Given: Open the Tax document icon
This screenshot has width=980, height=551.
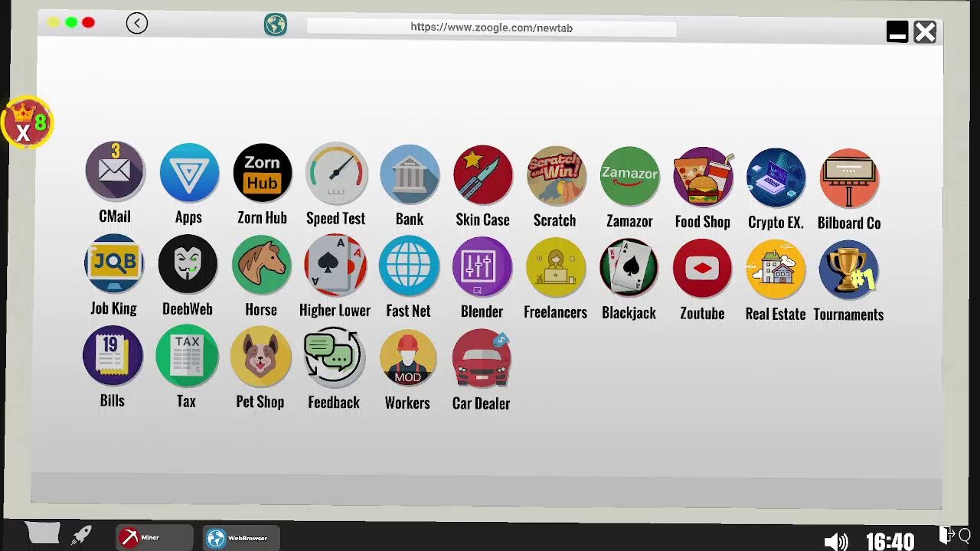Looking at the screenshot, I should coord(187,357).
